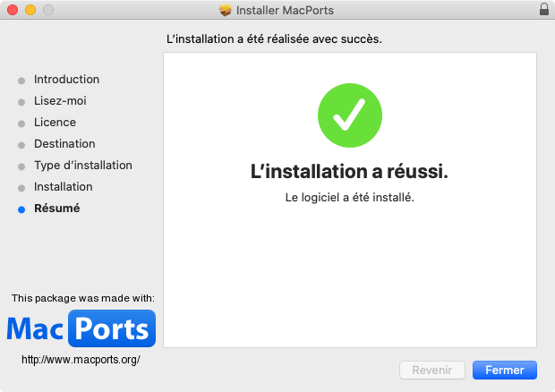Click the green success checkmark icon
The height and width of the screenshot is (392, 555).
350,115
